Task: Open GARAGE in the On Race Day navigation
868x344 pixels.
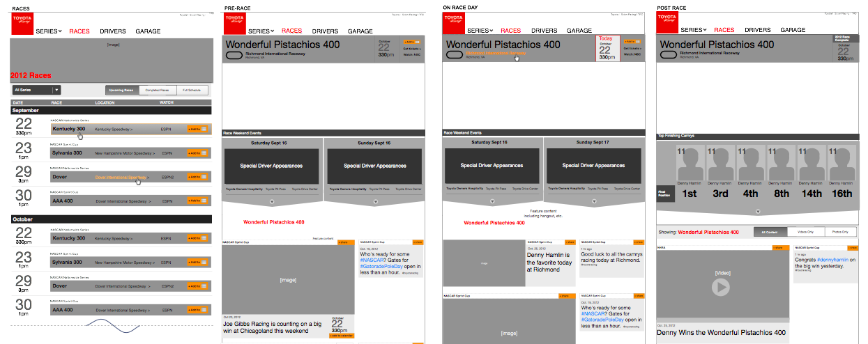Action: (x=579, y=31)
